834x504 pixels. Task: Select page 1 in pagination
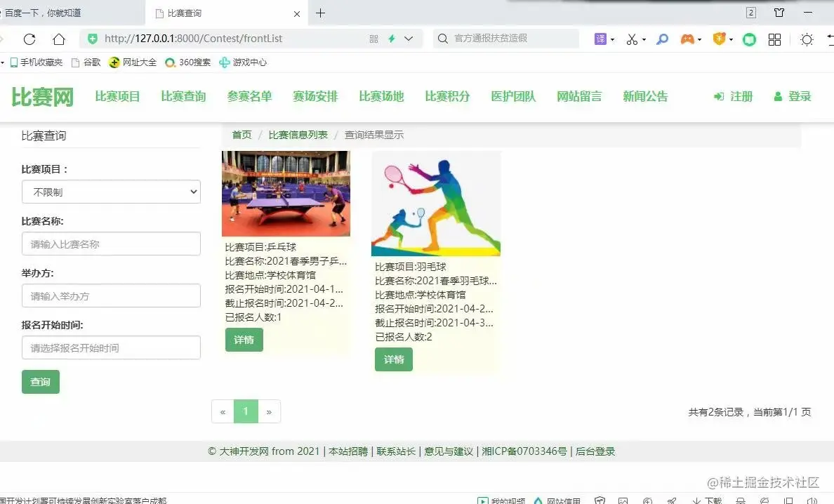coord(246,411)
